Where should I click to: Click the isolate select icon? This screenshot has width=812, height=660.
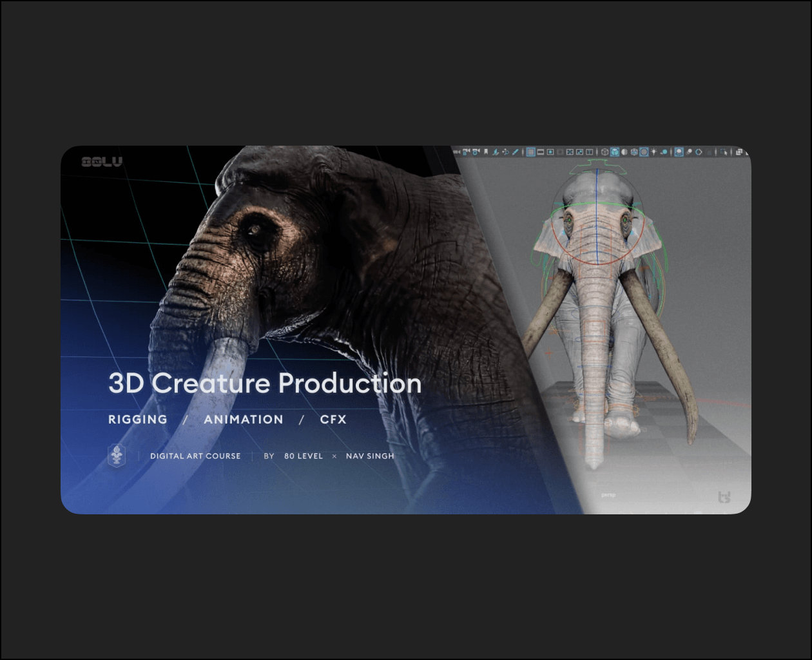pos(679,152)
